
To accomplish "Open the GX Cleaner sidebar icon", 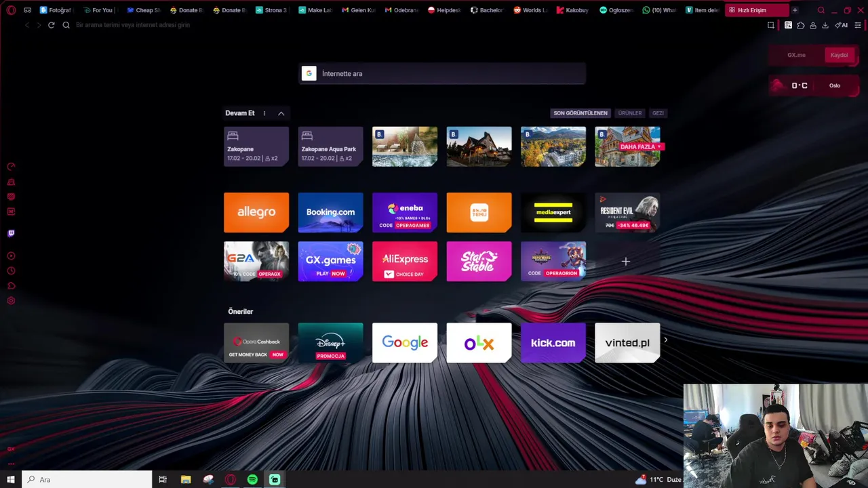I will (11, 182).
